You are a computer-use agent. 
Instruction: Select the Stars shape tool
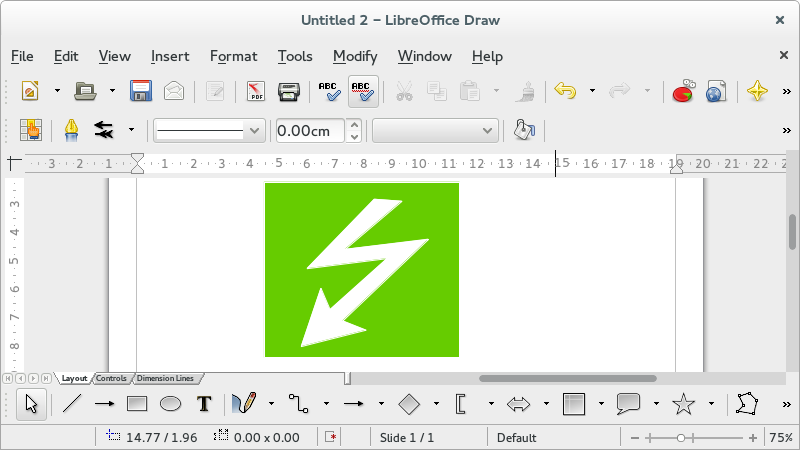point(684,404)
